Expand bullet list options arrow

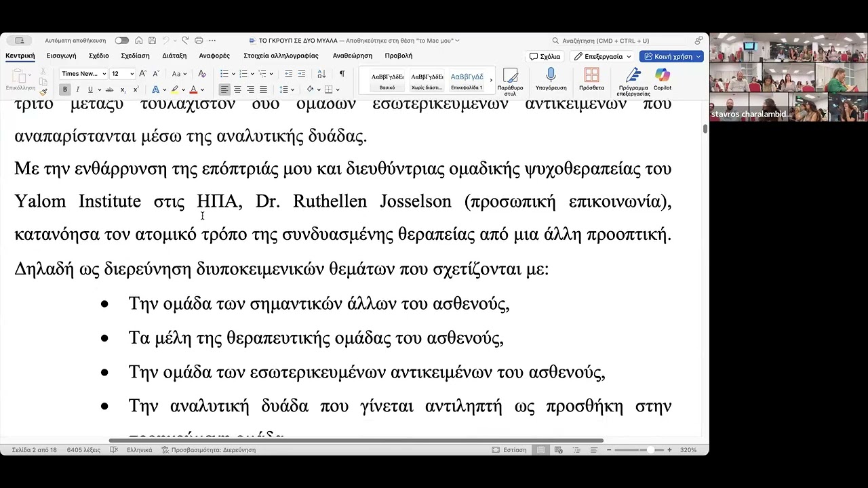tap(233, 74)
